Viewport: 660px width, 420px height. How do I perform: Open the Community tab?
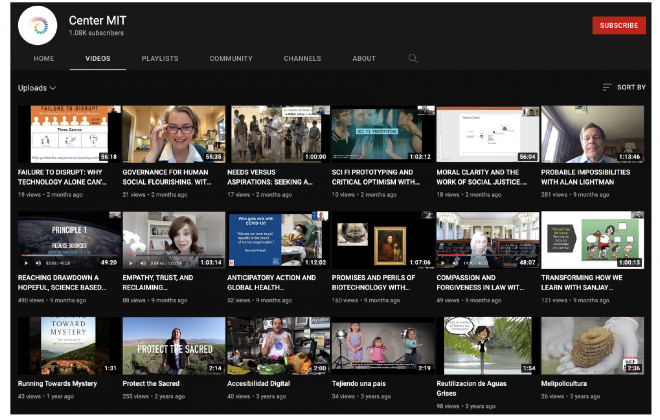coord(231,59)
